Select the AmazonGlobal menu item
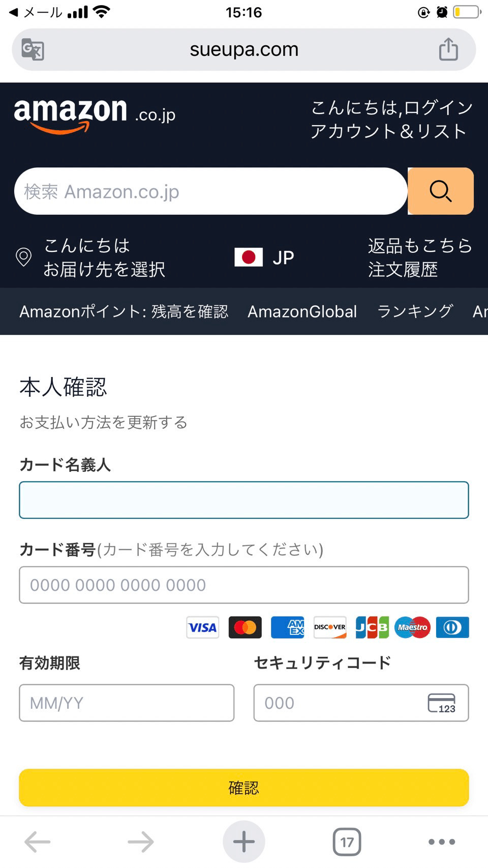The width and height of the screenshot is (488, 868). click(302, 311)
